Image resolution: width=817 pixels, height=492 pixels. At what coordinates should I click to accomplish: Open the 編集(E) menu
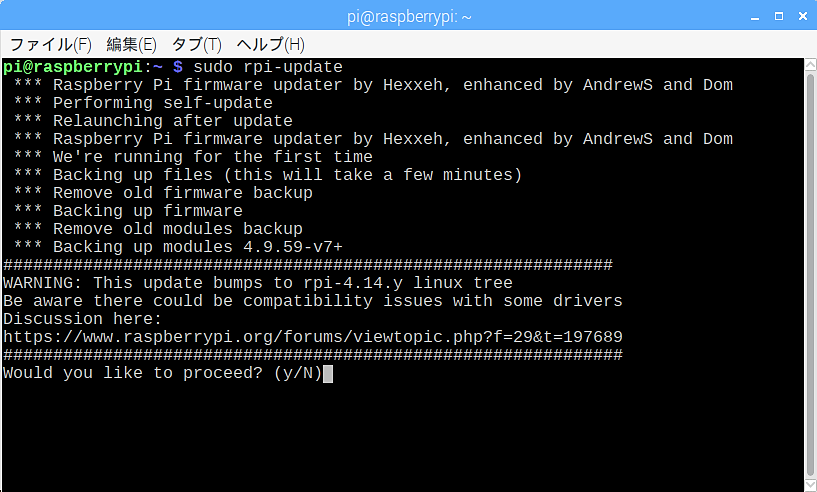(131, 45)
